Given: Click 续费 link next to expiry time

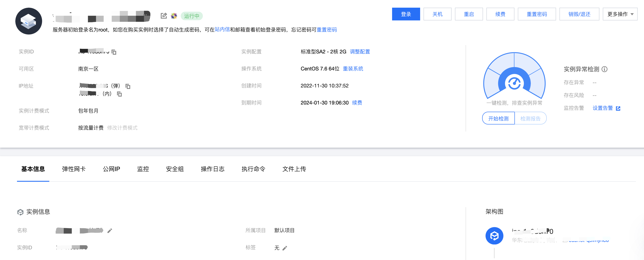Looking at the screenshot, I should 357,103.
